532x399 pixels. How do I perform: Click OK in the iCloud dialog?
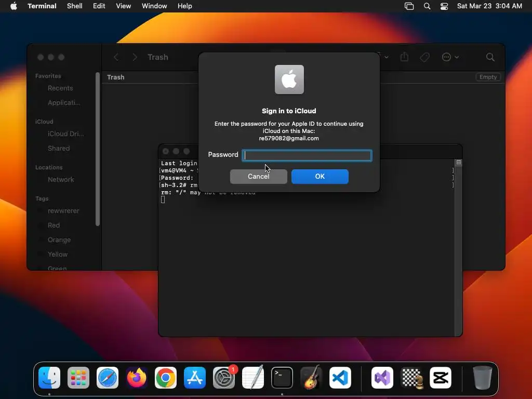pos(320,177)
